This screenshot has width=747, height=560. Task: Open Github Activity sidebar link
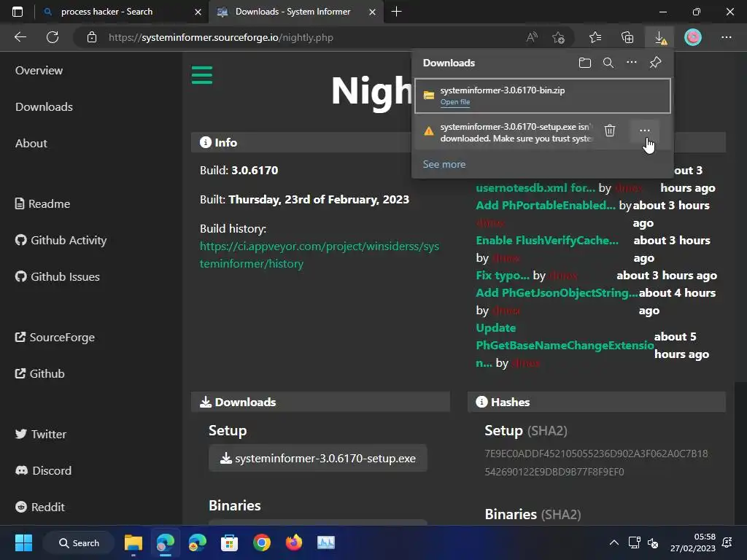(x=61, y=241)
